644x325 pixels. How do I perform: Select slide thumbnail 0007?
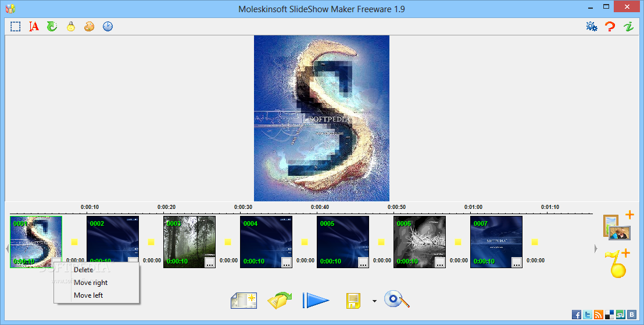pos(496,242)
